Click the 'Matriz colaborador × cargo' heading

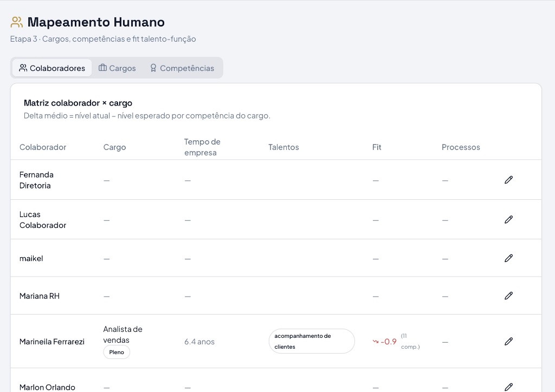[78, 103]
